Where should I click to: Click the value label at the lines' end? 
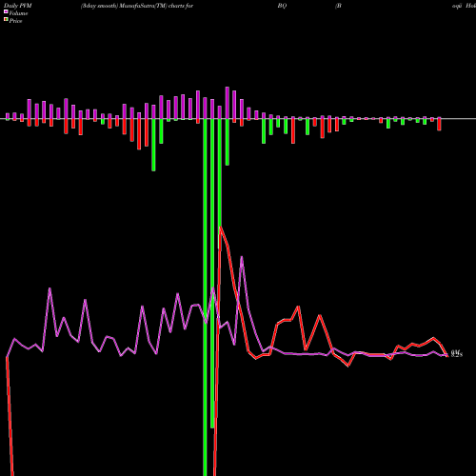click(x=457, y=353)
